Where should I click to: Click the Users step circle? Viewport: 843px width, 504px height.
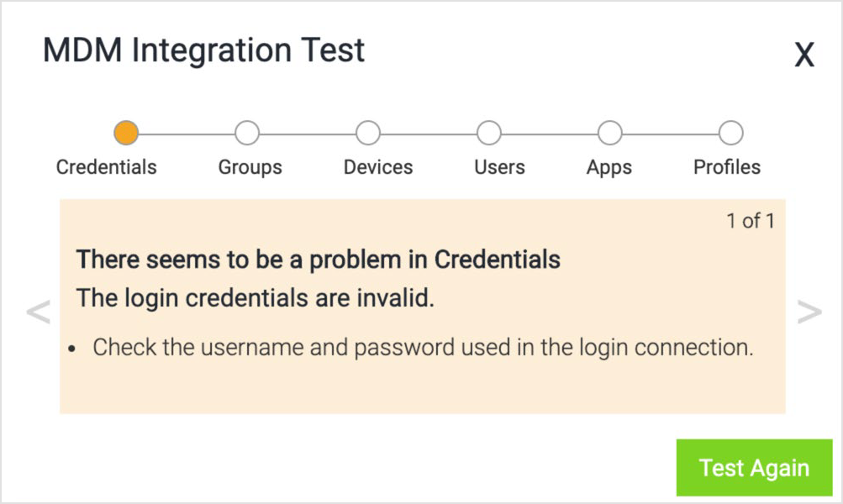488,131
